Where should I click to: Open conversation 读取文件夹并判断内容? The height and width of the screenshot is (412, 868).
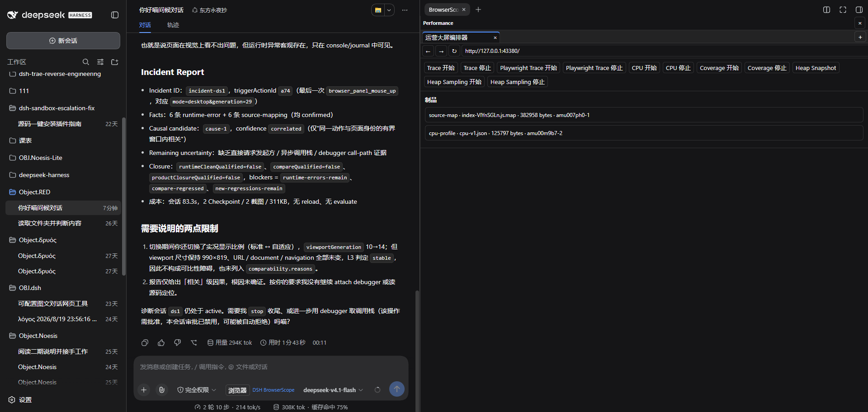click(x=63, y=223)
